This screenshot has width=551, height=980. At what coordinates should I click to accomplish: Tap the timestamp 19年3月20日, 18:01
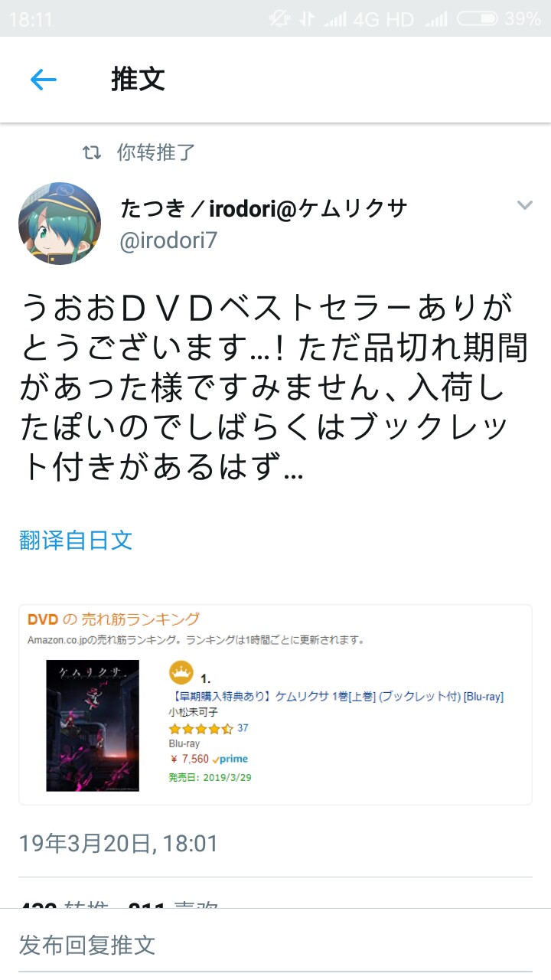pyautogui.click(x=119, y=844)
